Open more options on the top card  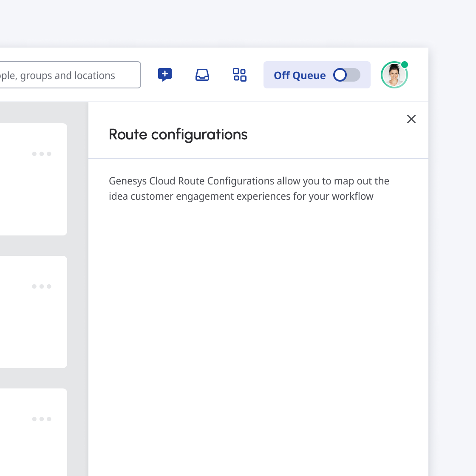click(x=42, y=154)
